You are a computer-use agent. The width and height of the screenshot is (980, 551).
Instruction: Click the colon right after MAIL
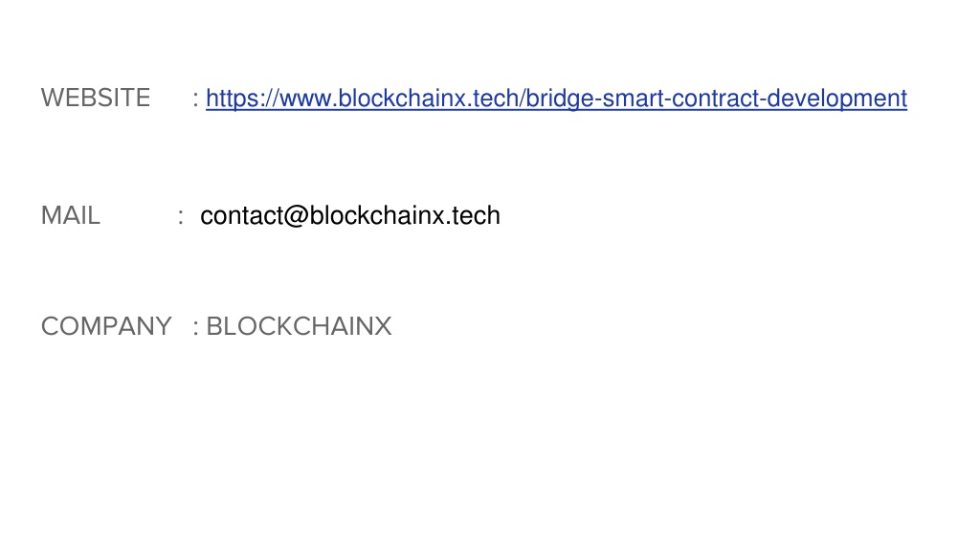(x=181, y=217)
